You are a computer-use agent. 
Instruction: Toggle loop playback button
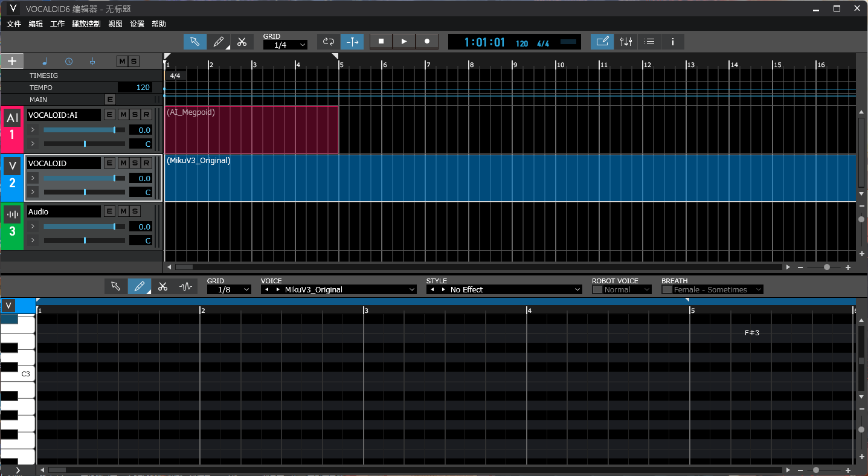328,42
